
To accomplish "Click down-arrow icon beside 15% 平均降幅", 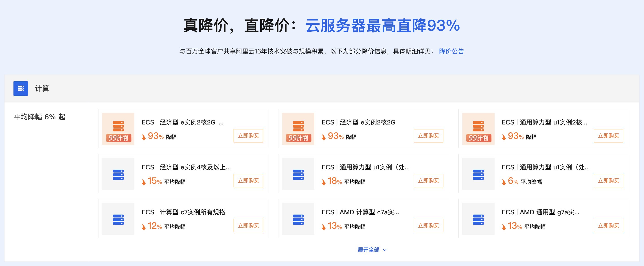I will point(144,182).
